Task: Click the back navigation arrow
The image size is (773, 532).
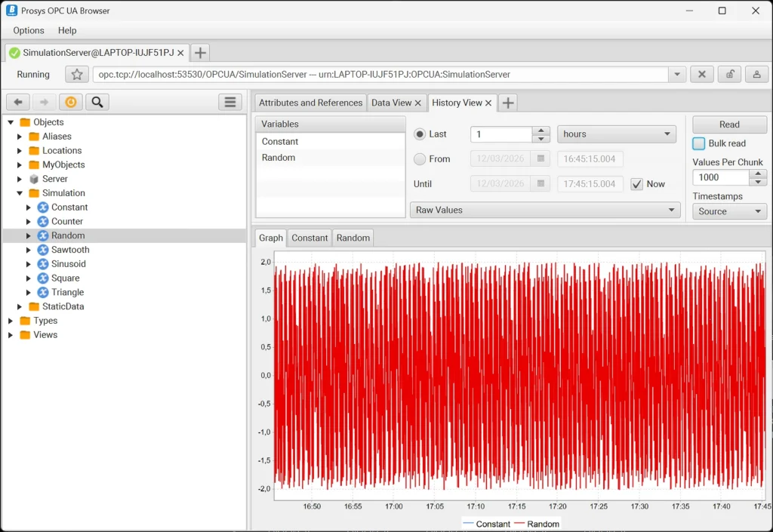Action: coord(17,102)
